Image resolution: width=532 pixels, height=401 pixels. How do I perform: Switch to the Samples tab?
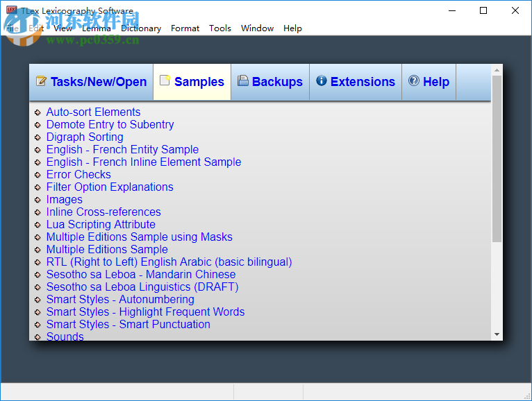coord(192,82)
